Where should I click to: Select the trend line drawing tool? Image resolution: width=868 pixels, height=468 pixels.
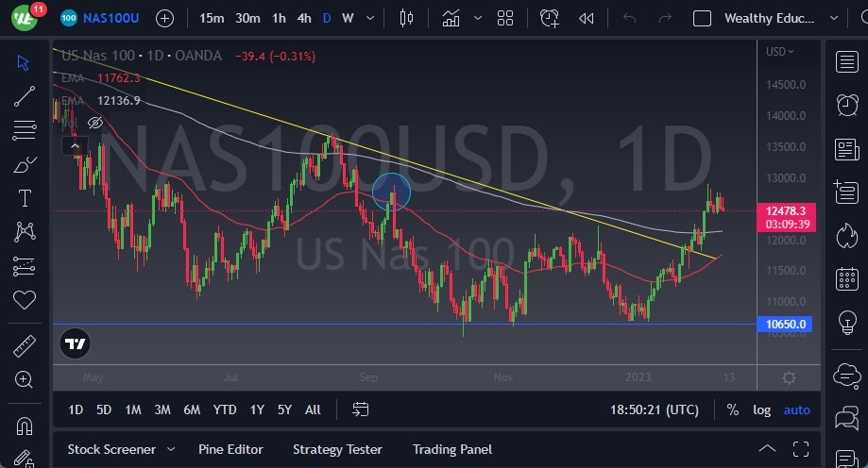pyautogui.click(x=25, y=96)
